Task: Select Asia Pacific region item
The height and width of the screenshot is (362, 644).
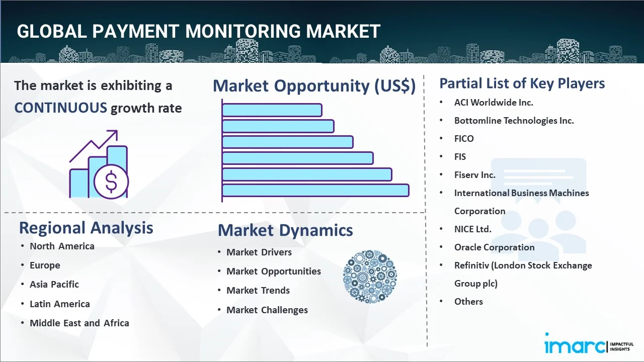Action: 54,284
